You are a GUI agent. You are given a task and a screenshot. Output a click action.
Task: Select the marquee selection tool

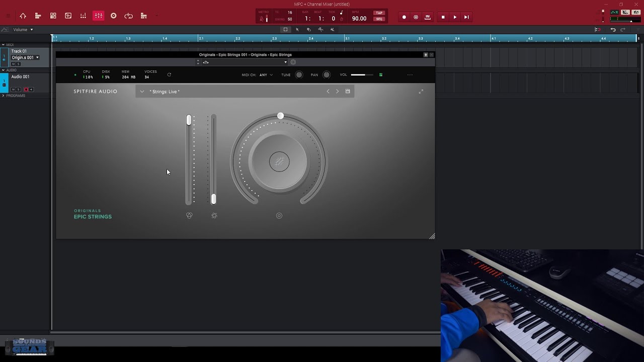[x=285, y=30]
